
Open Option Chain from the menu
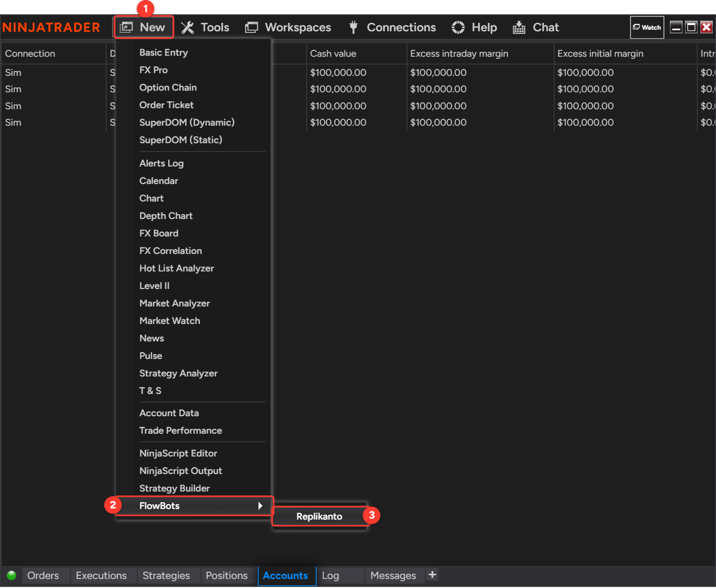[168, 87]
